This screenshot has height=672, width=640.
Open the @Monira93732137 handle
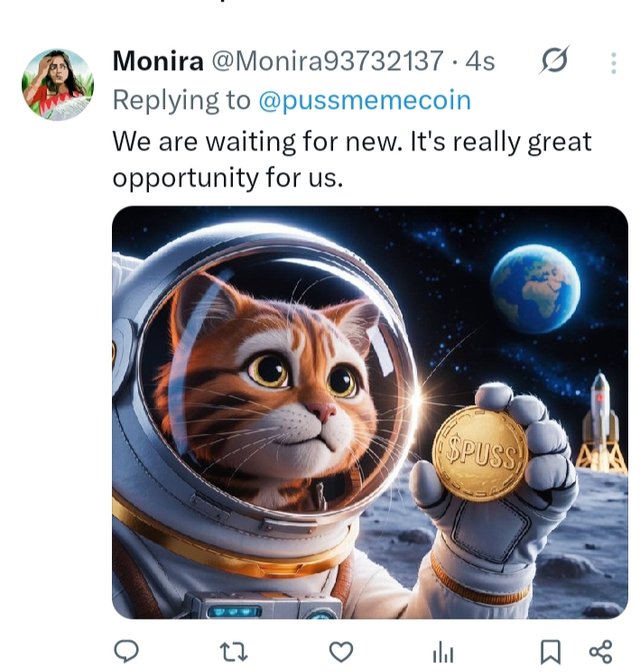tap(327, 61)
